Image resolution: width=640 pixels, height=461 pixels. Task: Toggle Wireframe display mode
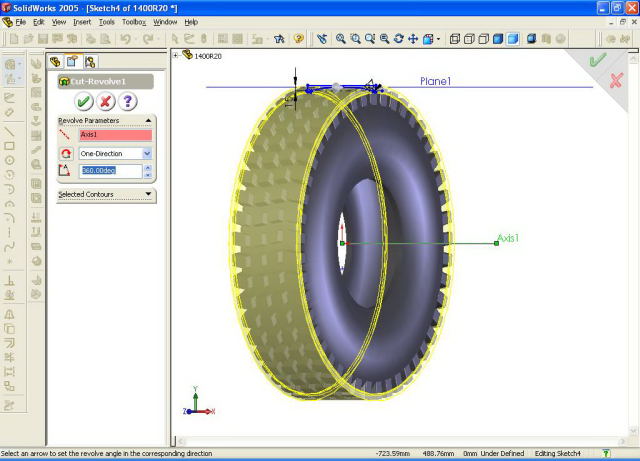pos(456,39)
